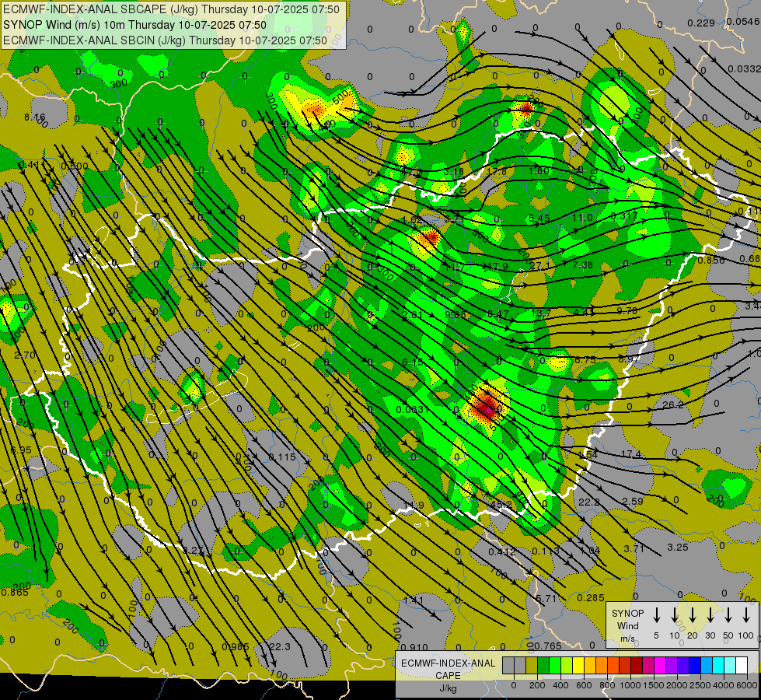Click the CIN value '3.18' on the map
The width and height of the screenshot is (761, 700).
pyautogui.click(x=454, y=171)
